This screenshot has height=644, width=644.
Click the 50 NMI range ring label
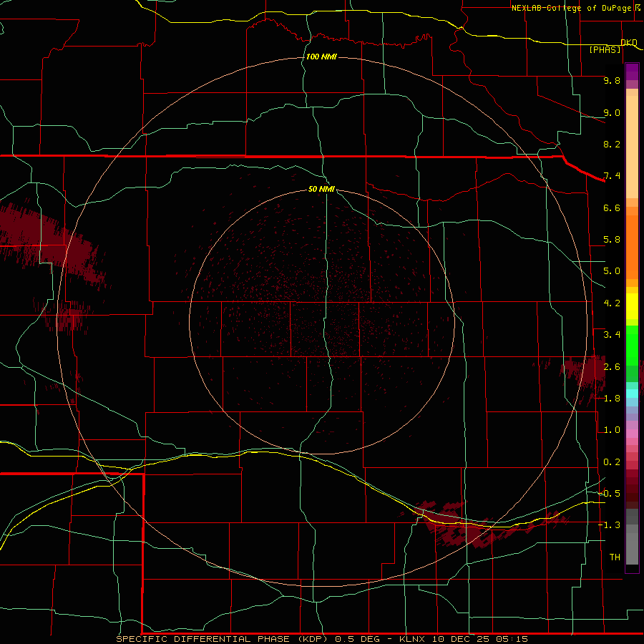[x=321, y=189]
